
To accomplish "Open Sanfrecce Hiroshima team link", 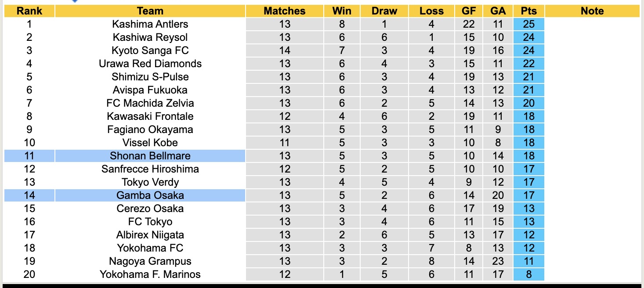I will [150, 169].
